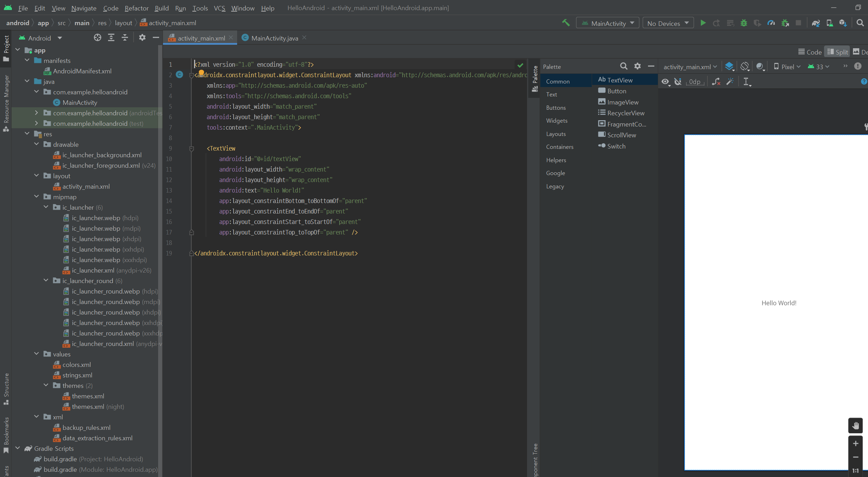The width and height of the screenshot is (868, 477).
Task: Sync project with Gradle files elephant icon
Action: coord(816,23)
